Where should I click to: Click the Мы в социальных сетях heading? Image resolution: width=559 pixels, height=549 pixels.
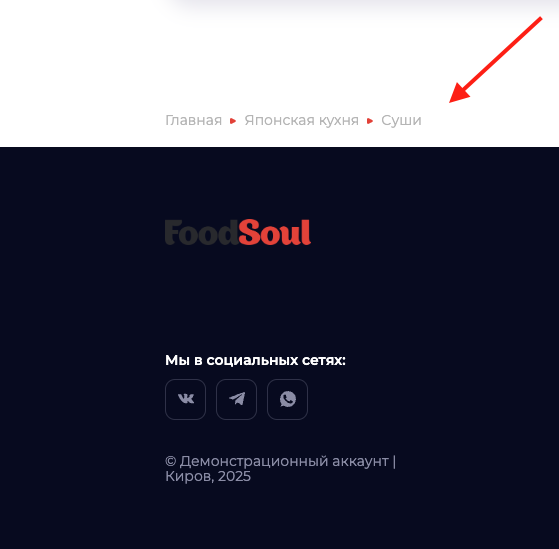click(255, 360)
